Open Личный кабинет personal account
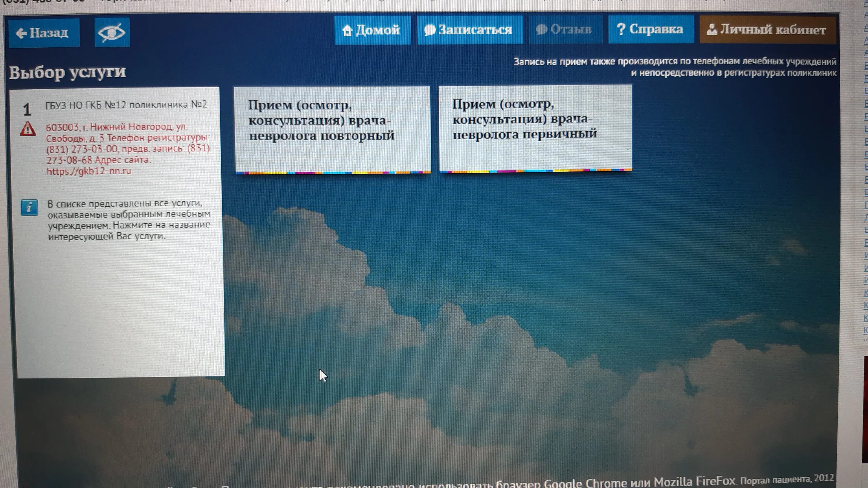Image resolution: width=868 pixels, height=488 pixels. tap(768, 30)
